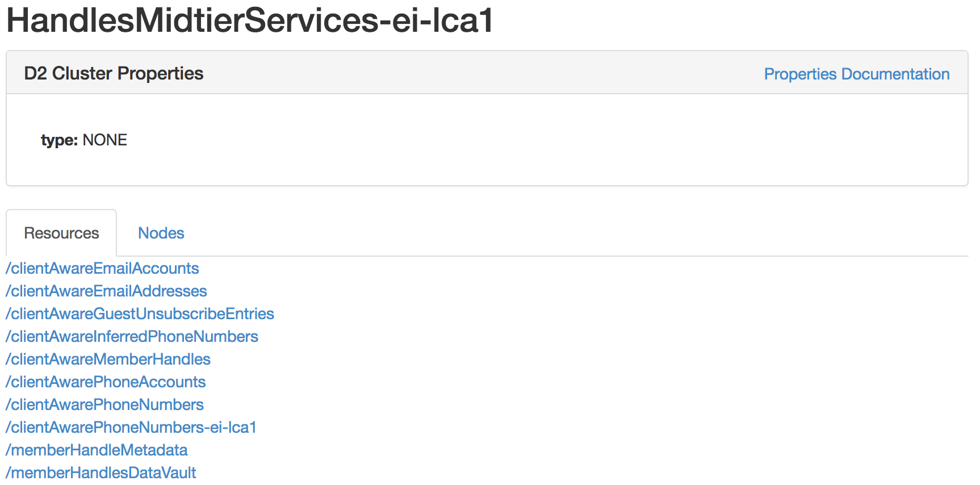Image resolution: width=980 pixels, height=485 pixels.
Task: Open the /clientAwareEmailAddresses resource
Action: [x=106, y=291]
